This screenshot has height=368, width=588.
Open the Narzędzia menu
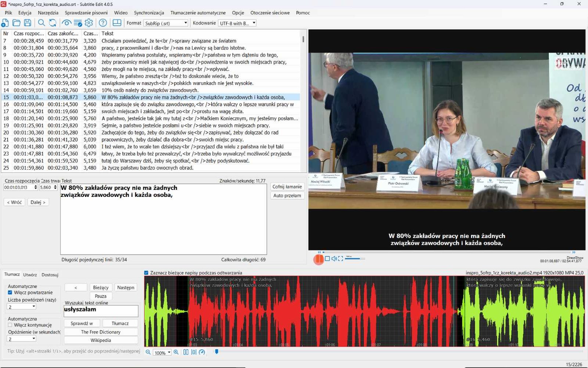click(x=48, y=13)
